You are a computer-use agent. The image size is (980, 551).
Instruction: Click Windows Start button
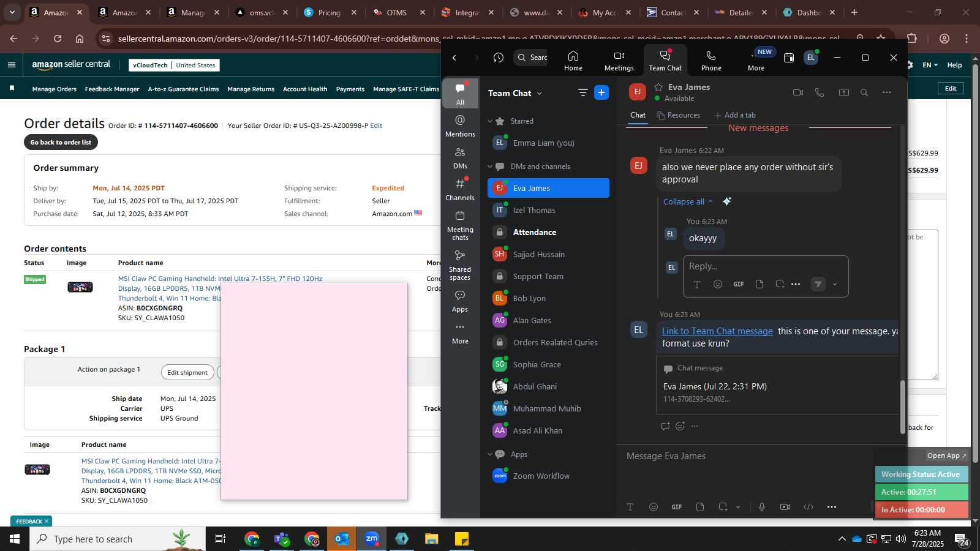click(x=15, y=539)
